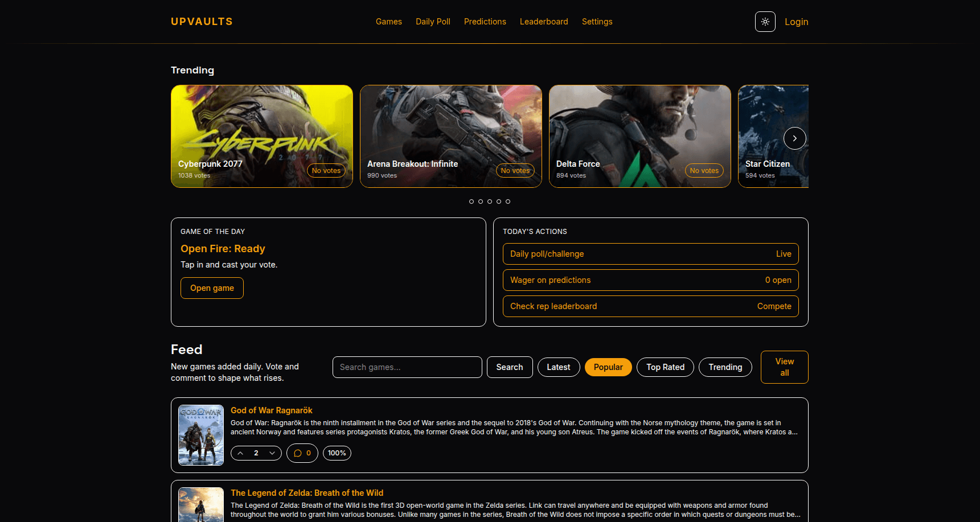Upvote God of War Ragnarök

(240, 453)
